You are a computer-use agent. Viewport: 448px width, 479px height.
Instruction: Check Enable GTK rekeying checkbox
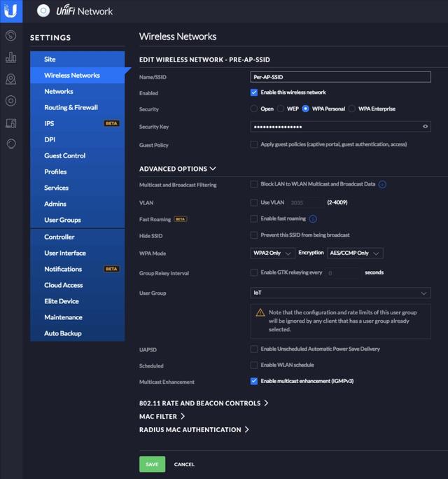[x=254, y=272]
